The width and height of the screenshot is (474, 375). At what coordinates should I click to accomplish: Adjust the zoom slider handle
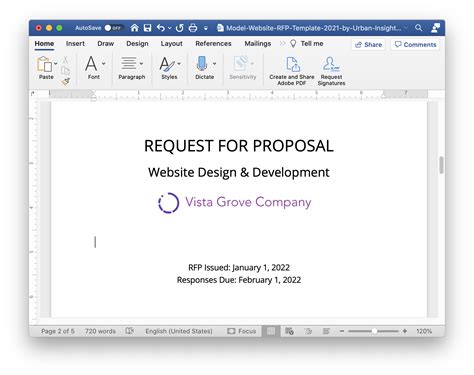click(374, 331)
